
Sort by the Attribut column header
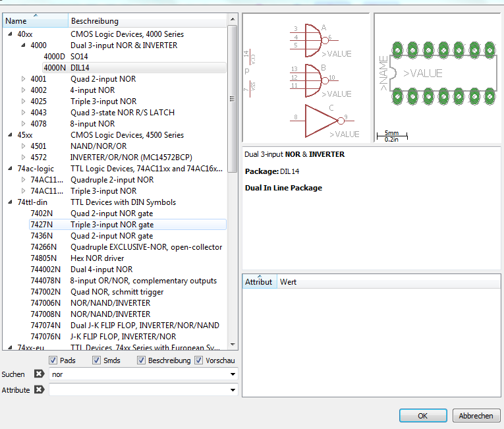260,281
